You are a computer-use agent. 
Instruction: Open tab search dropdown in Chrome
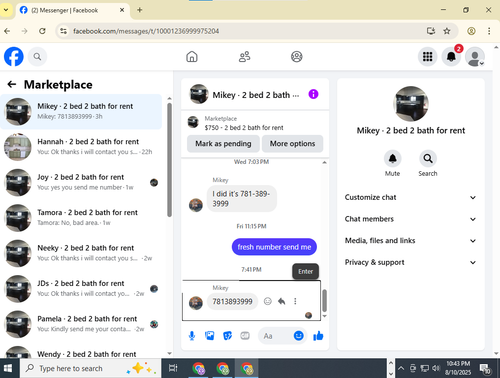[6, 10]
